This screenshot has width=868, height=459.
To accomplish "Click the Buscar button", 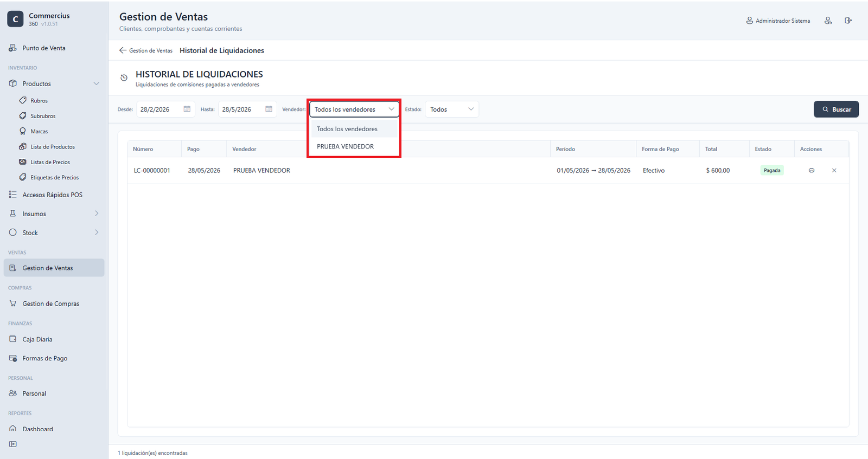I will 836,109.
